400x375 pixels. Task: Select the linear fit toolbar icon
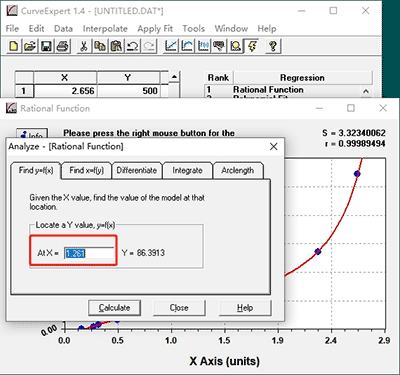170,46
